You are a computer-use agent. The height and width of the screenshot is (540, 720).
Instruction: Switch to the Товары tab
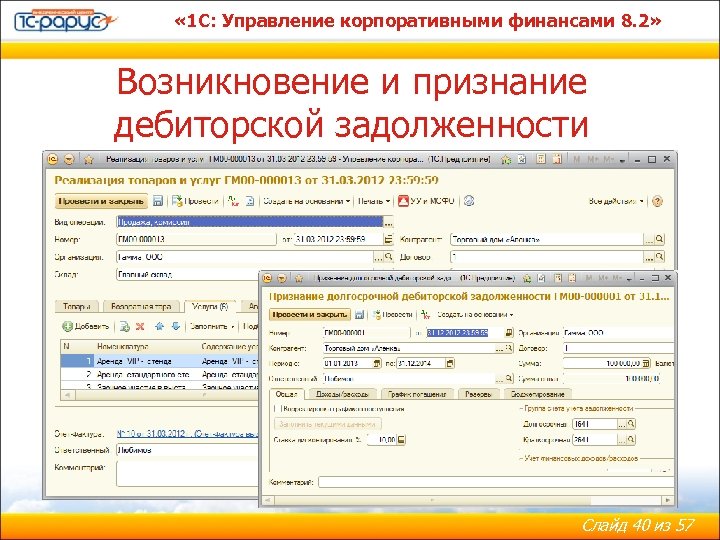pos(76,306)
